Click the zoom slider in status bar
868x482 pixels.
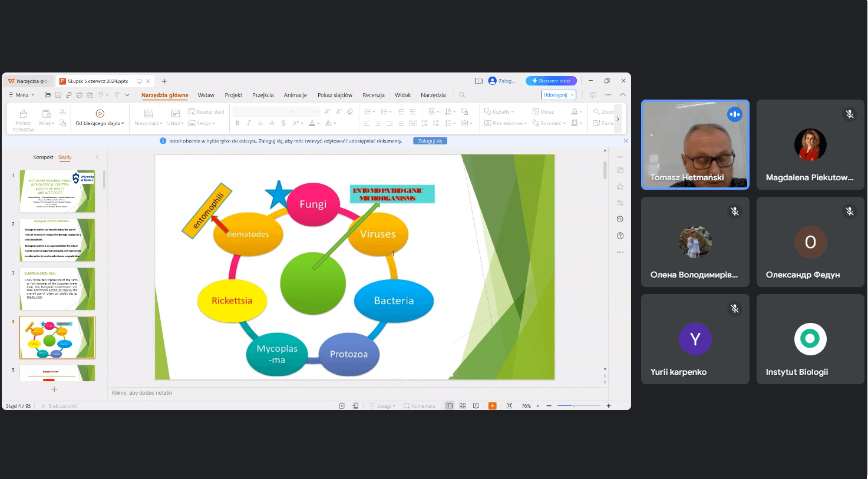pyautogui.click(x=579, y=406)
